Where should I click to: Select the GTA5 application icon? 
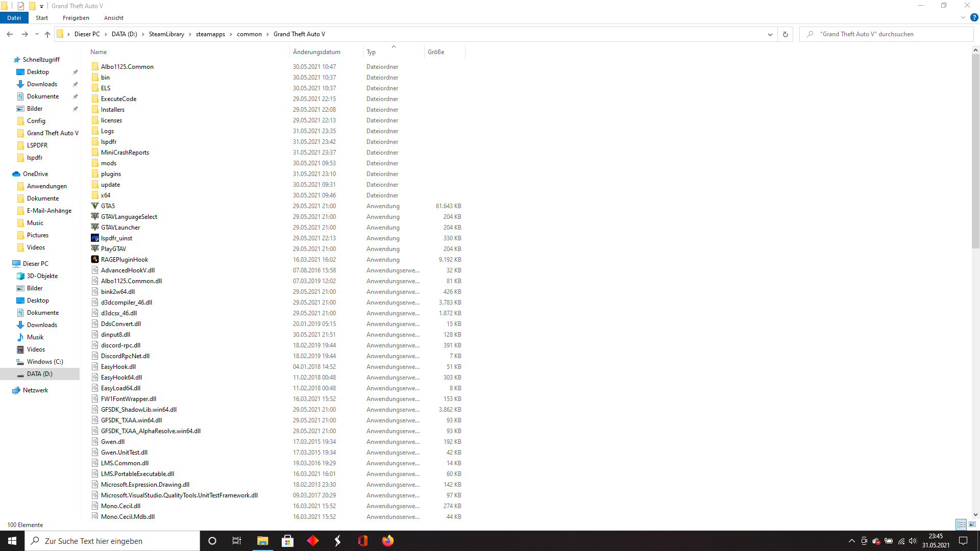[x=95, y=206]
